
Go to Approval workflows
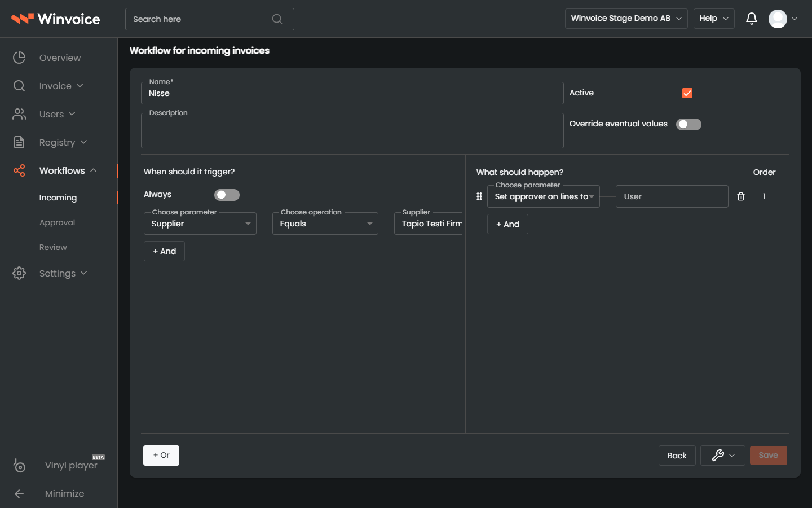tap(57, 222)
